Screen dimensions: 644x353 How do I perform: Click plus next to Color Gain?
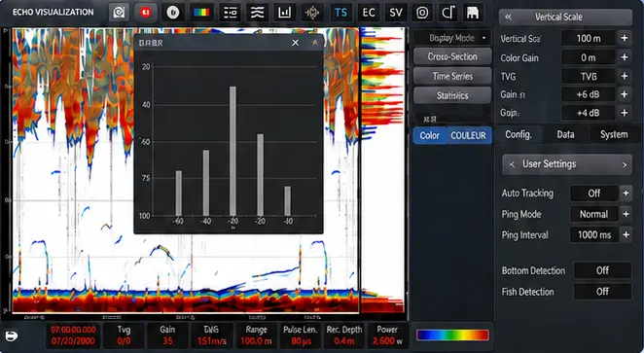(625, 57)
